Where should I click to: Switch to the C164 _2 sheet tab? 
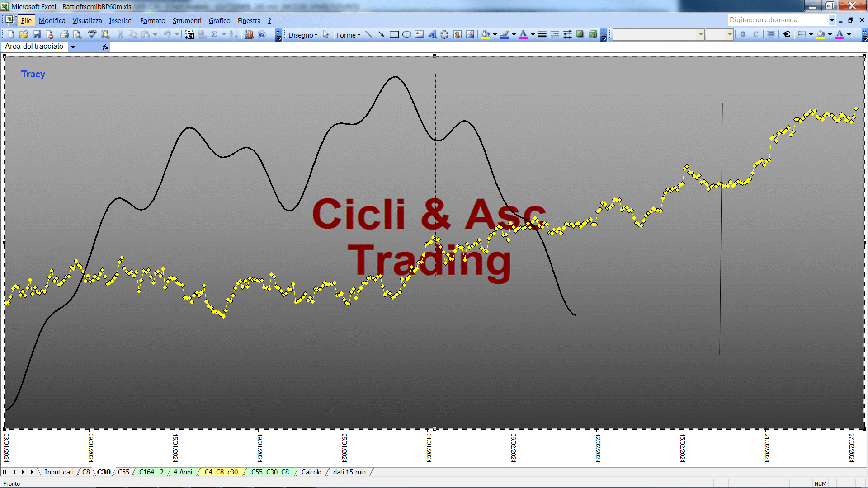tap(151, 472)
